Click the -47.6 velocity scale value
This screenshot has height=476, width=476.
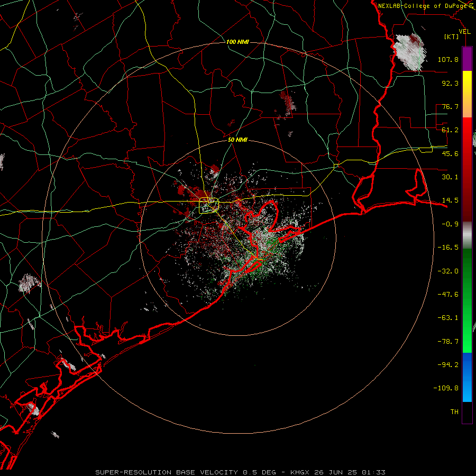click(448, 295)
